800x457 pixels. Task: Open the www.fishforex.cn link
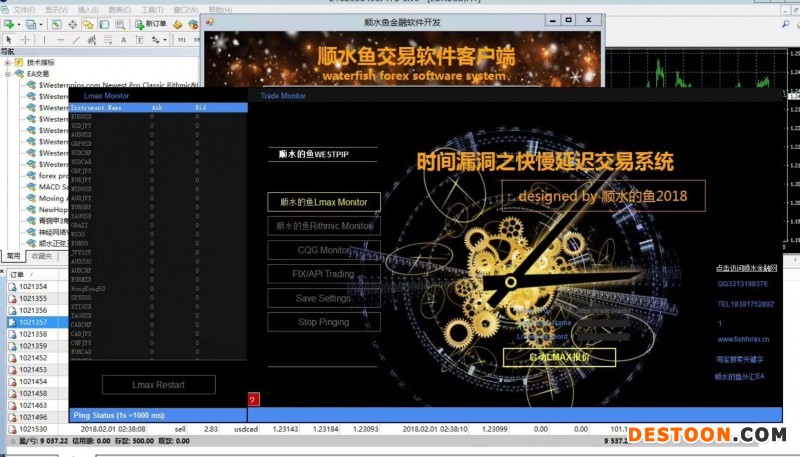pos(743,339)
